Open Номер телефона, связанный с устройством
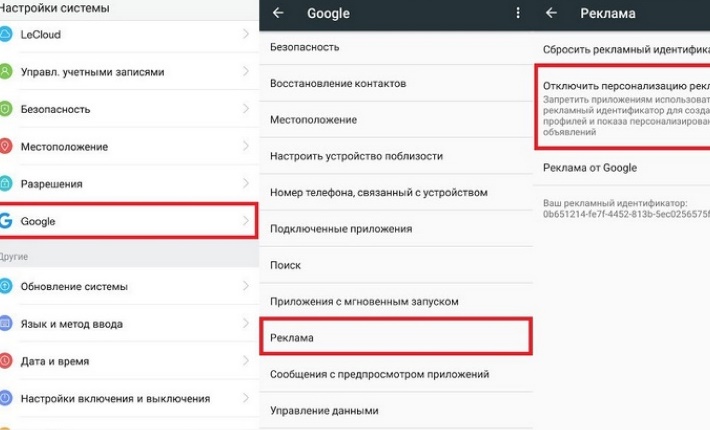Screen dimensions: 710x430 tap(396, 192)
